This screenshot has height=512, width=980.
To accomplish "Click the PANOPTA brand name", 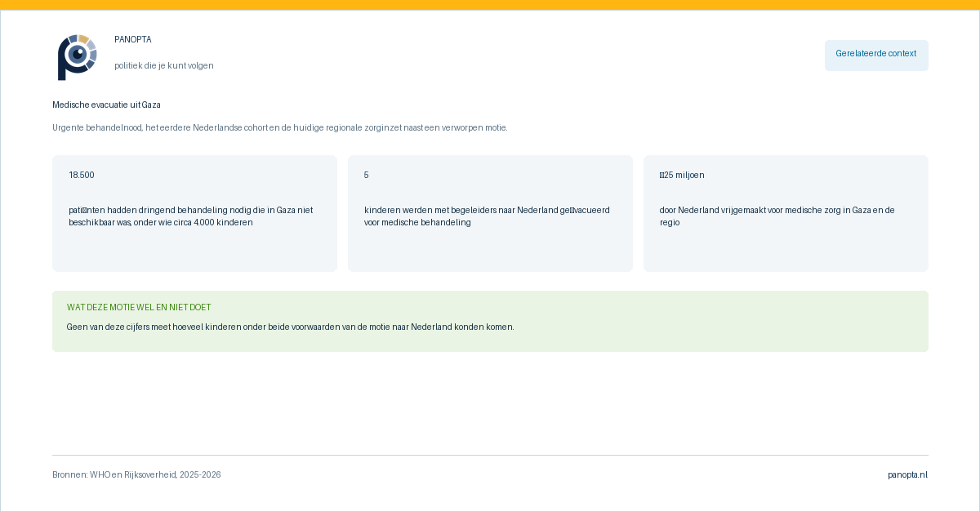I will [133, 39].
